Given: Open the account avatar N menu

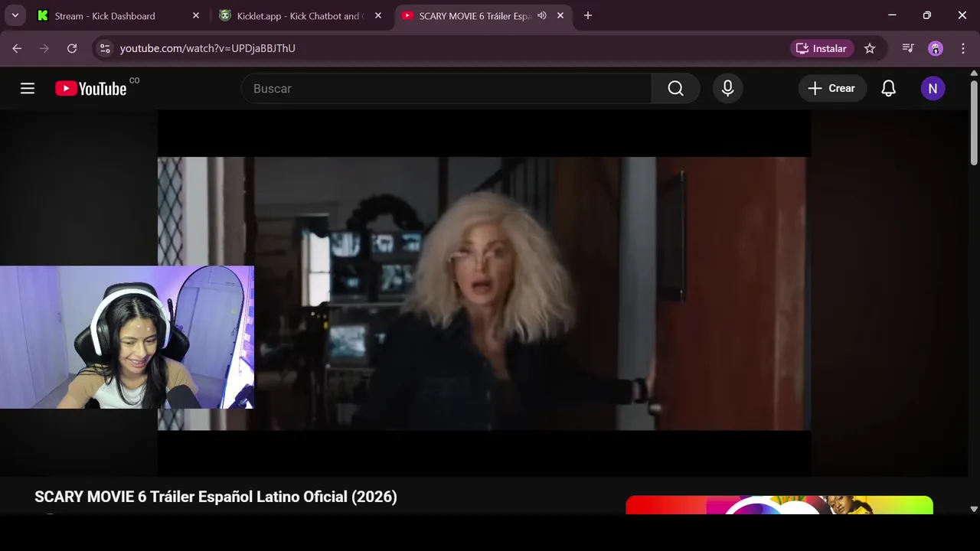Looking at the screenshot, I should coord(933,89).
